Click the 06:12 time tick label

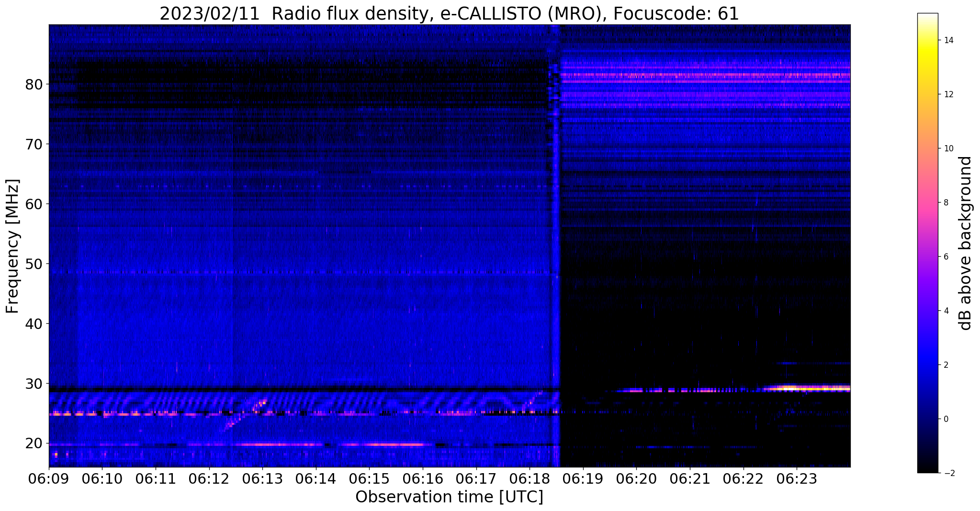click(209, 478)
